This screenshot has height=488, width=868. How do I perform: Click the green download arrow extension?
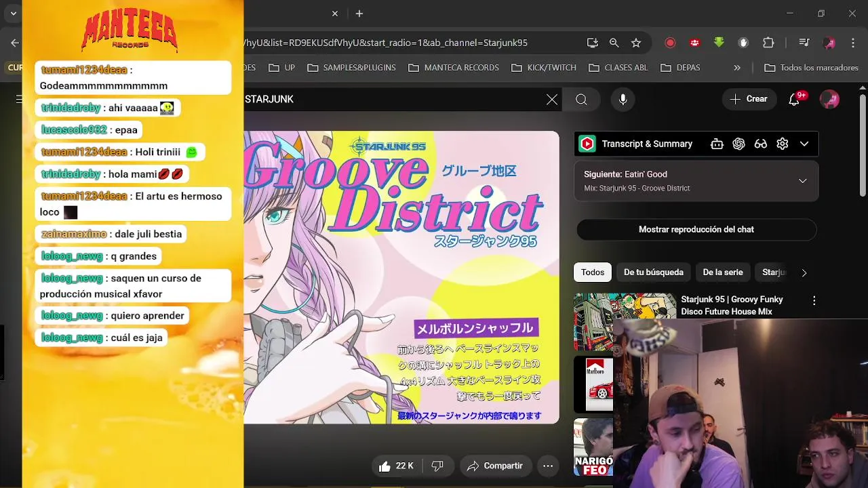(719, 43)
